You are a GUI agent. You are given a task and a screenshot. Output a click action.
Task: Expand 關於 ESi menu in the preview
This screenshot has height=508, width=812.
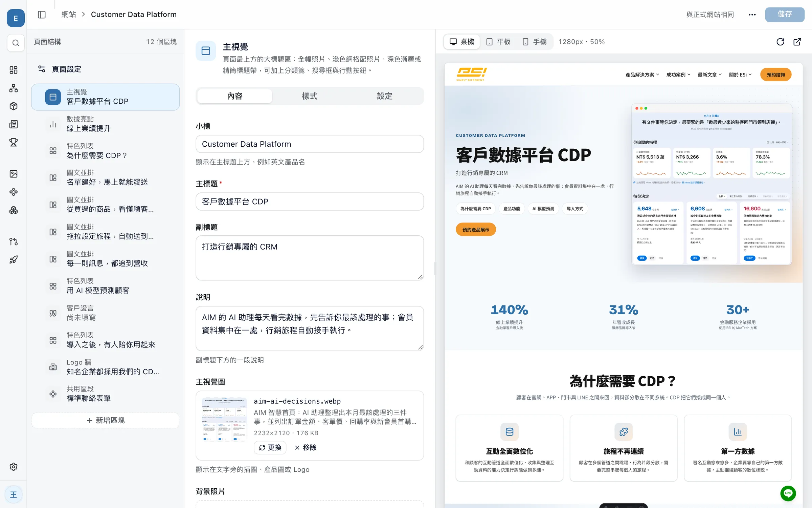(x=740, y=75)
